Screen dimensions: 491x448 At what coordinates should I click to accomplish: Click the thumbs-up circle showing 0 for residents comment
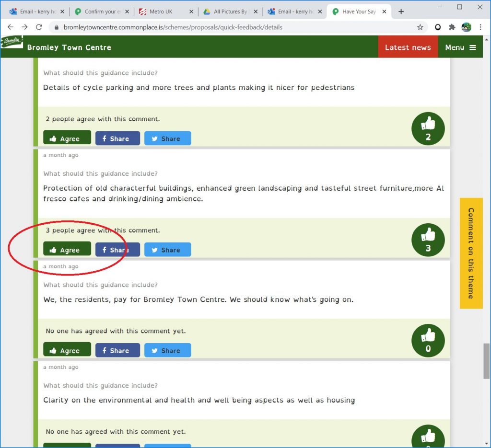[x=428, y=341]
